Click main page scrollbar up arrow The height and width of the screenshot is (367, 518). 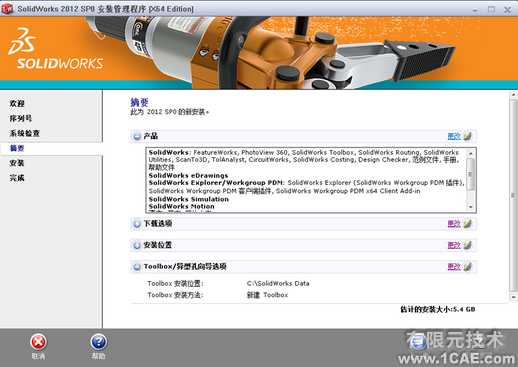(x=514, y=95)
